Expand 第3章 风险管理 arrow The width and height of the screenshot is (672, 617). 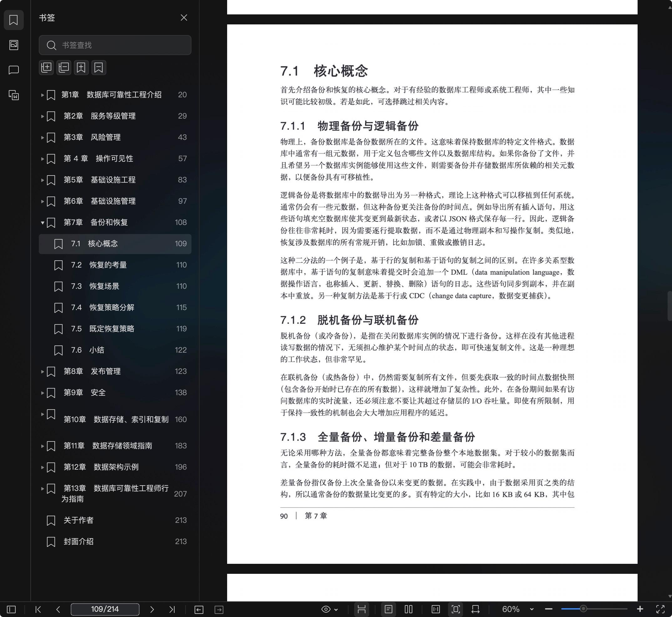(x=43, y=138)
